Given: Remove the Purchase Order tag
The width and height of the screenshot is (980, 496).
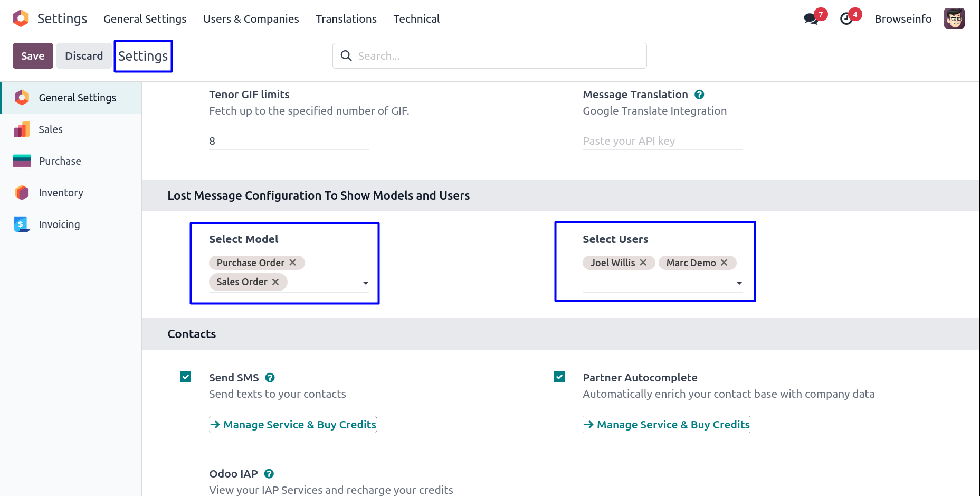Looking at the screenshot, I should [293, 263].
